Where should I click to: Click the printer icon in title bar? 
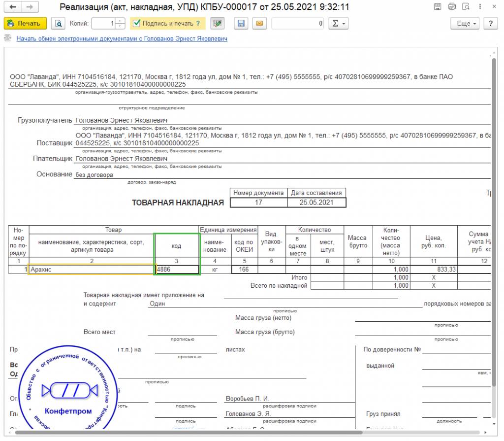[x=452, y=6]
